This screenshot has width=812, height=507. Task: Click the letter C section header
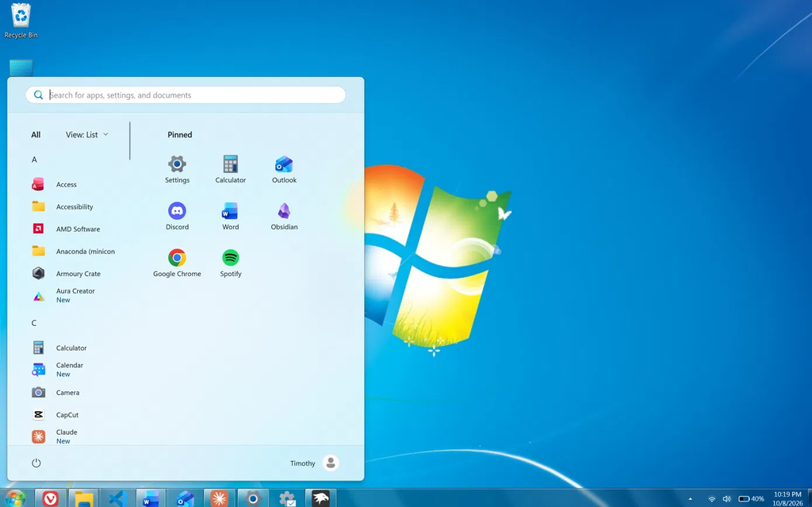pyautogui.click(x=34, y=323)
